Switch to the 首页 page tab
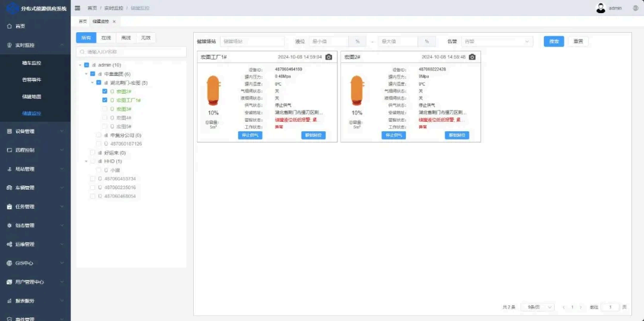Image resolution: width=644 pixels, height=321 pixels. [x=82, y=21]
